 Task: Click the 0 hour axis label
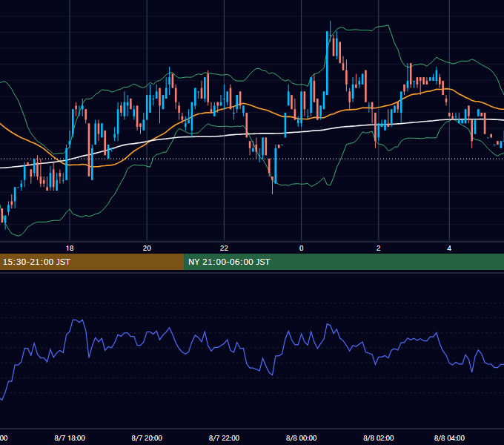(301, 248)
